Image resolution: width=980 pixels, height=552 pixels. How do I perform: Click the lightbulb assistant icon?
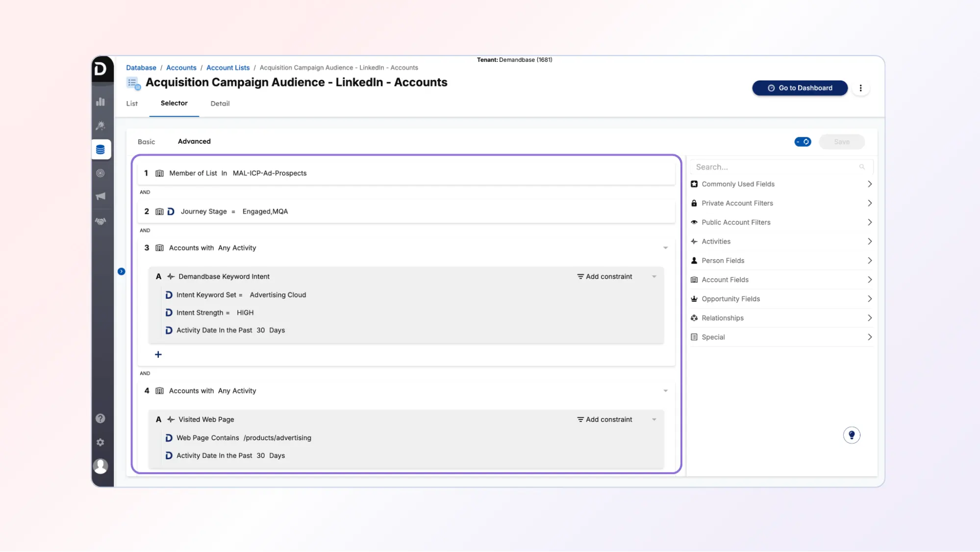[x=852, y=435]
